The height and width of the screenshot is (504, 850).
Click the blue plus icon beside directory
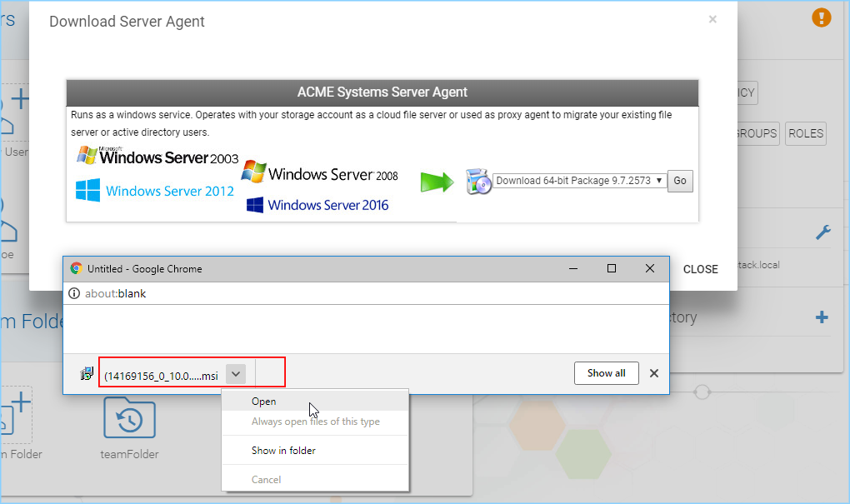coord(822,317)
